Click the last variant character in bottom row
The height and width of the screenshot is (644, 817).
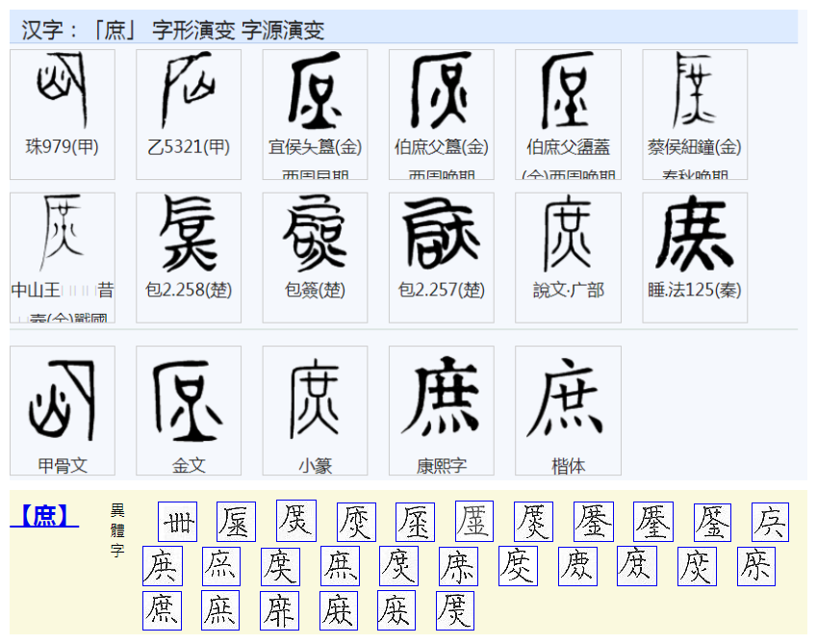[x=458, y=609]
